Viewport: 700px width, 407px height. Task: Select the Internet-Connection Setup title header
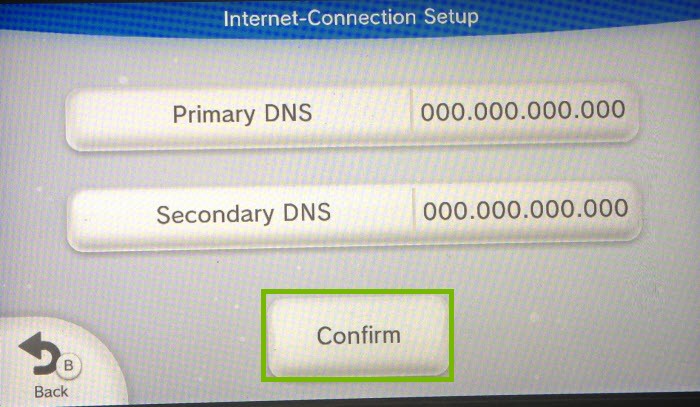[351, 18]
